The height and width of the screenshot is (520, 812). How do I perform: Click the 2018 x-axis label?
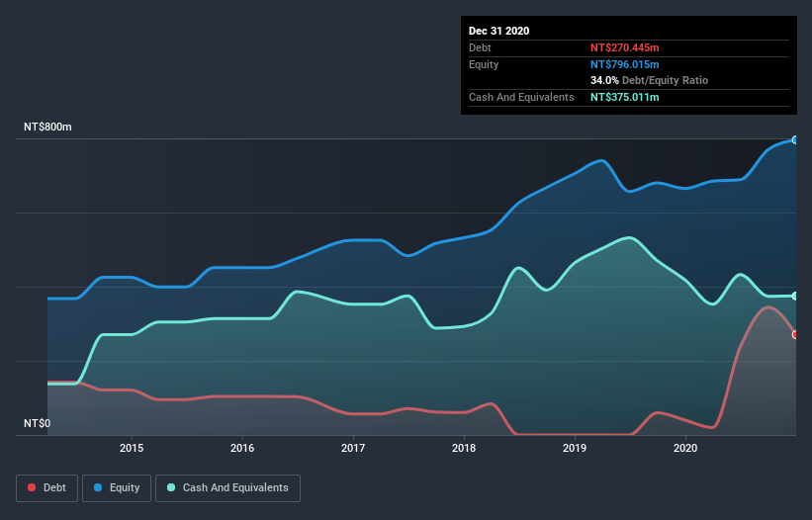click(x=464, y=448)
